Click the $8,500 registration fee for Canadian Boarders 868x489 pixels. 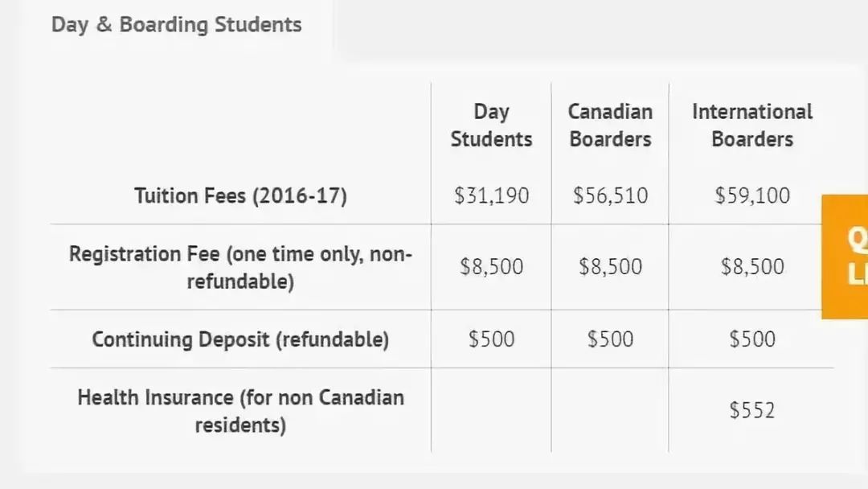[x=610, y=267]
